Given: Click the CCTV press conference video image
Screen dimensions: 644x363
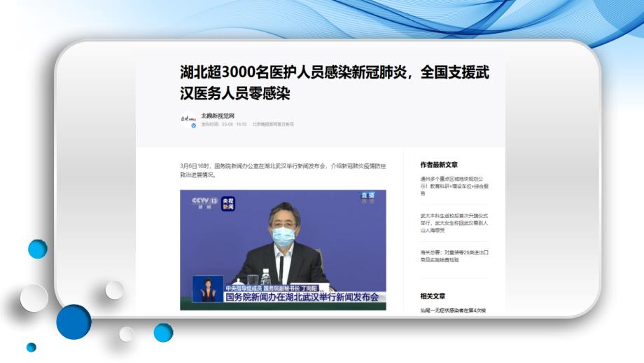Looking at the screenshot, I should (x=283, y=250).
